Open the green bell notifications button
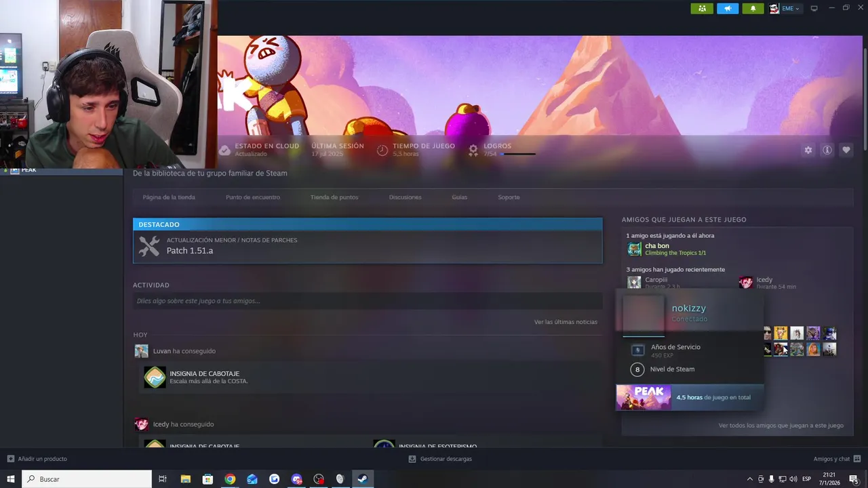This screenshot has height=488, width=868. click(x=753, y=8)
